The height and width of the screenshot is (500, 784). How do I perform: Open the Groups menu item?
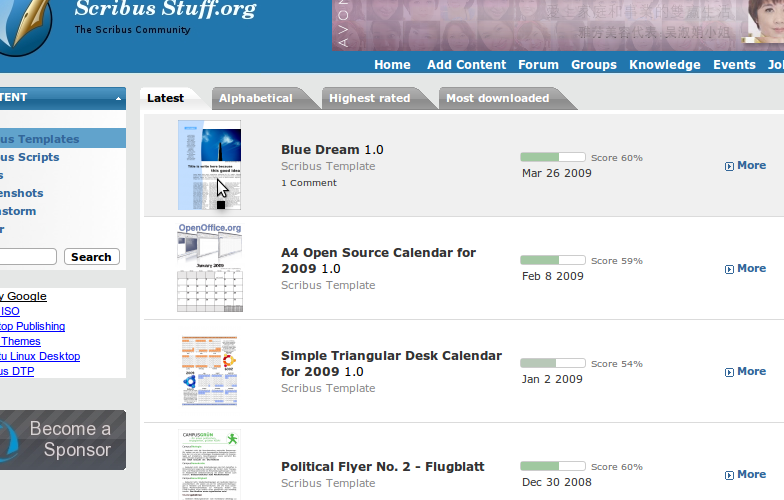[x=594, y=65]
